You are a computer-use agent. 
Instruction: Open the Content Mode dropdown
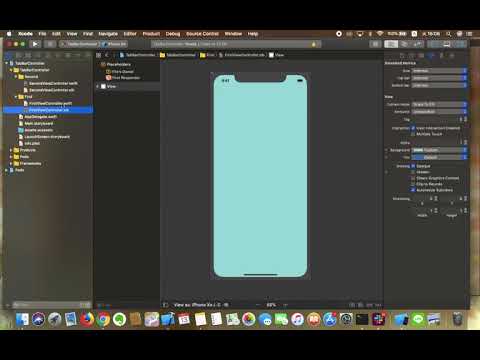pos(439,104)
